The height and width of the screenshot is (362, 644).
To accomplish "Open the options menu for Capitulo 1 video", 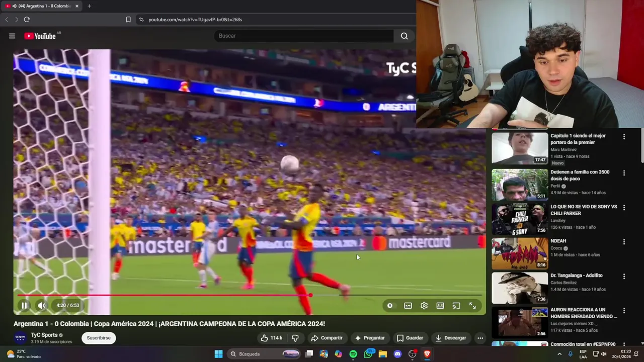I will 624,137.
